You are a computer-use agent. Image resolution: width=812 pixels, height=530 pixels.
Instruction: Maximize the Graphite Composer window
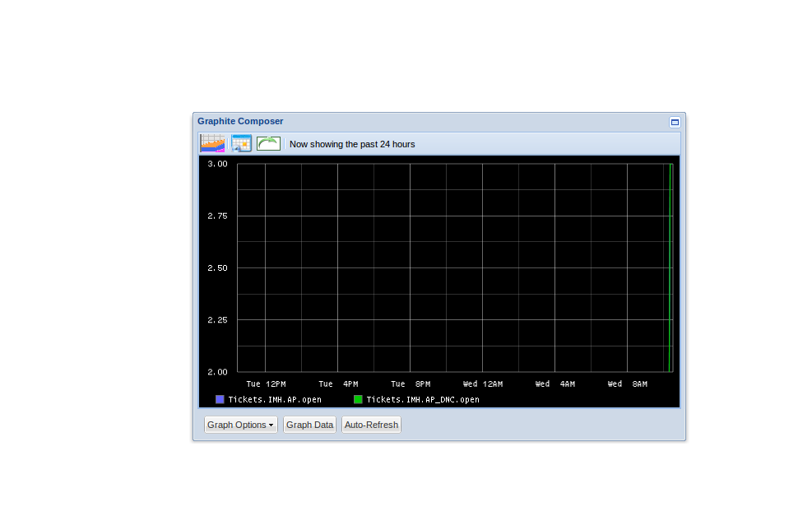coord(675,122)
